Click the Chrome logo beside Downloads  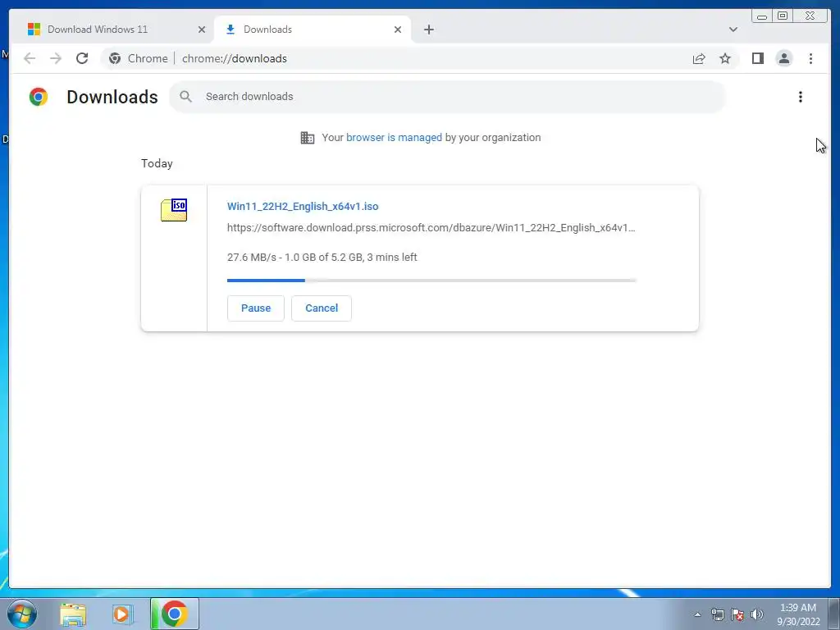39,97
